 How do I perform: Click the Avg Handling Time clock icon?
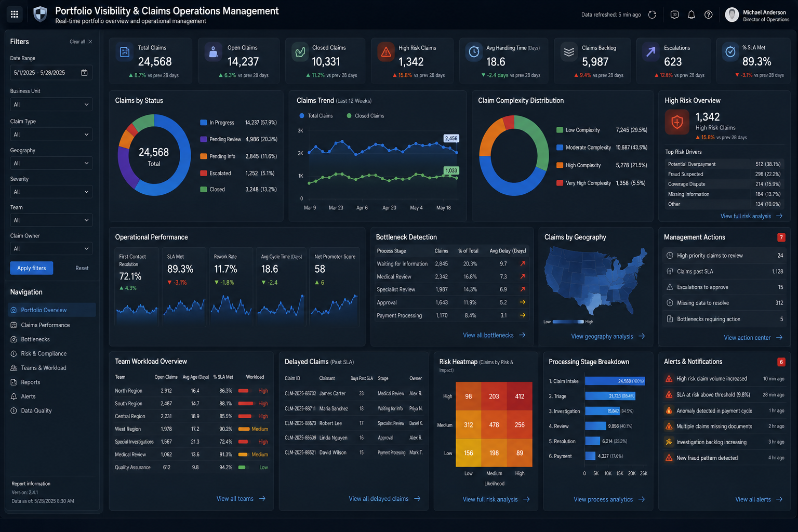coord(474,52)
